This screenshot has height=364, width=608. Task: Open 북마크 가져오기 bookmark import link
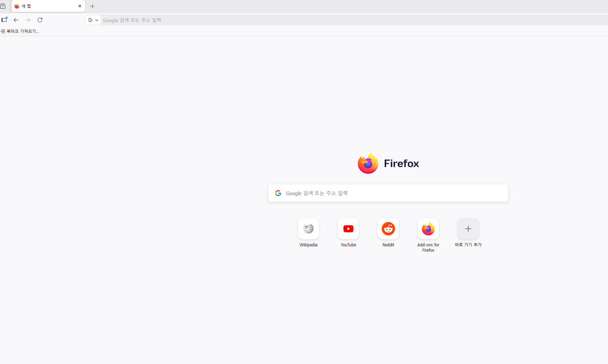20,31
